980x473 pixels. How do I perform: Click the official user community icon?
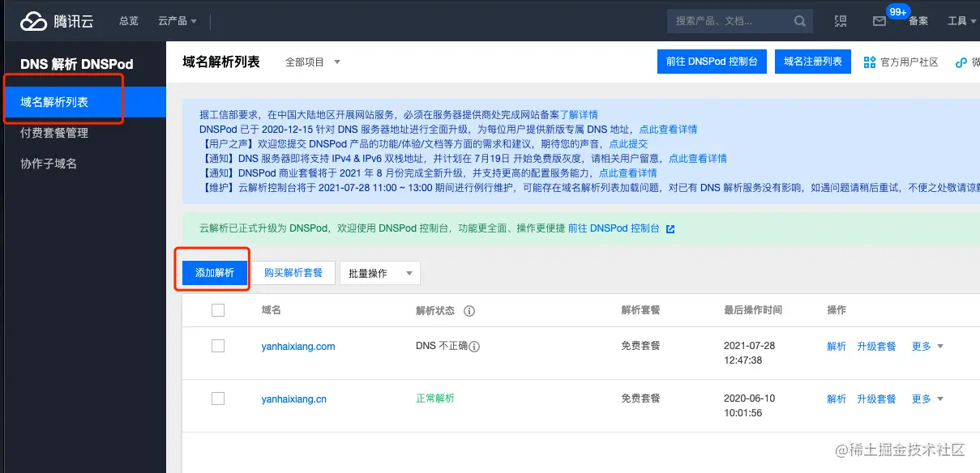click(x=870, y=62)
